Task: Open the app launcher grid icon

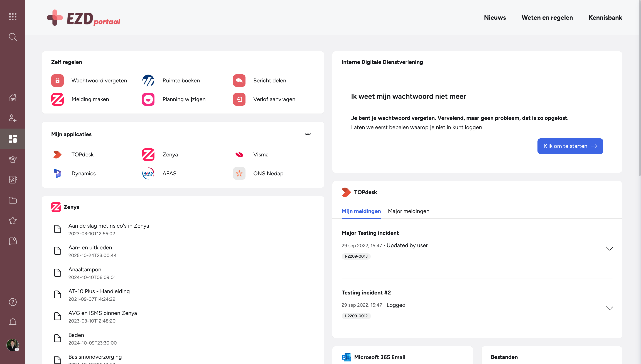Action: point(13,17)
